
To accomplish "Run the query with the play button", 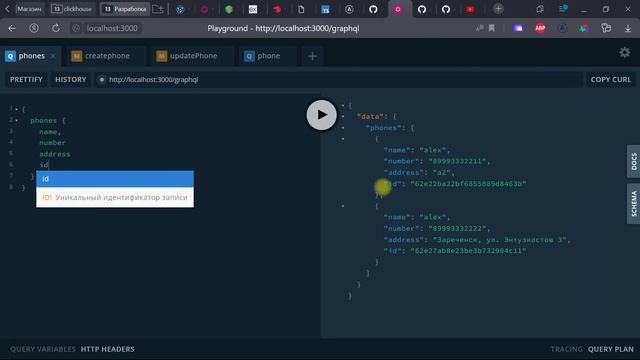I will [x=322, y=115].
